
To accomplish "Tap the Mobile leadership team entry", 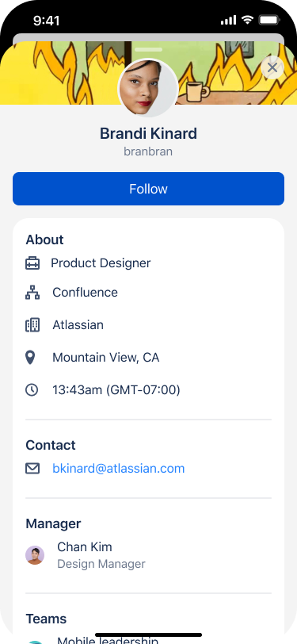I will pos(108,640).
